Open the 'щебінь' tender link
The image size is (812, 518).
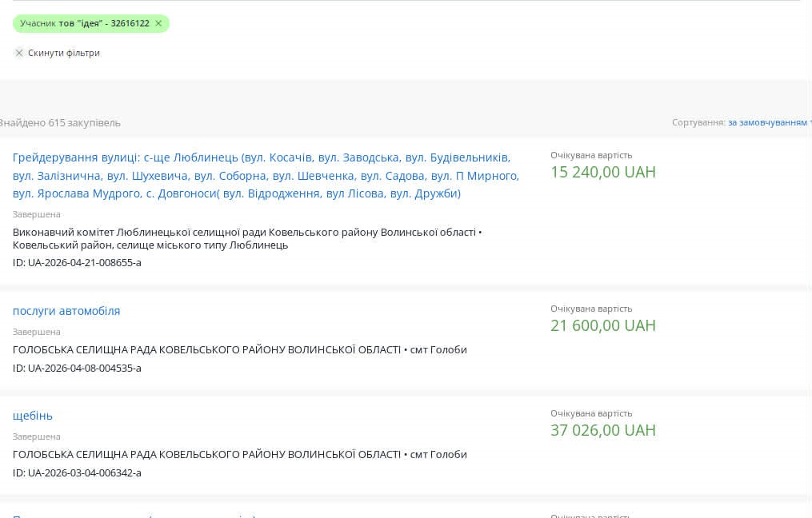pos(33,416)
